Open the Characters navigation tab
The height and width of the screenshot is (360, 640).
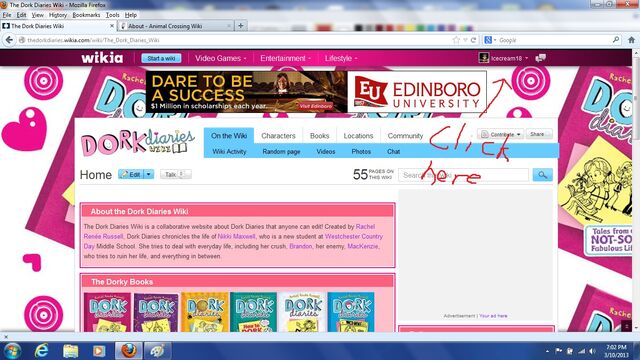pos(278,136)
